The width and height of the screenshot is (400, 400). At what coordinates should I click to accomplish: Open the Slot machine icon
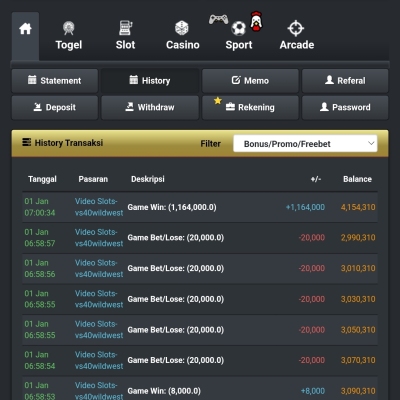pyautogui.click(x=126, y=28)
